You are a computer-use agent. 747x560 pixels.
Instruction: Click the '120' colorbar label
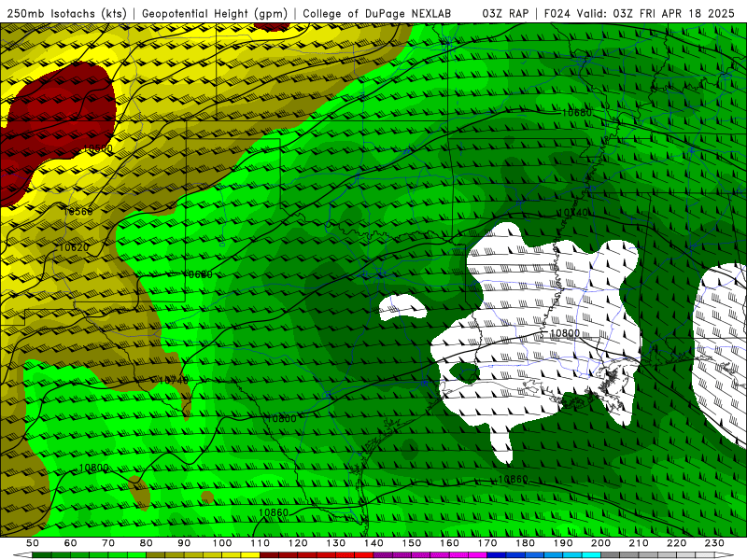(298, 543)
